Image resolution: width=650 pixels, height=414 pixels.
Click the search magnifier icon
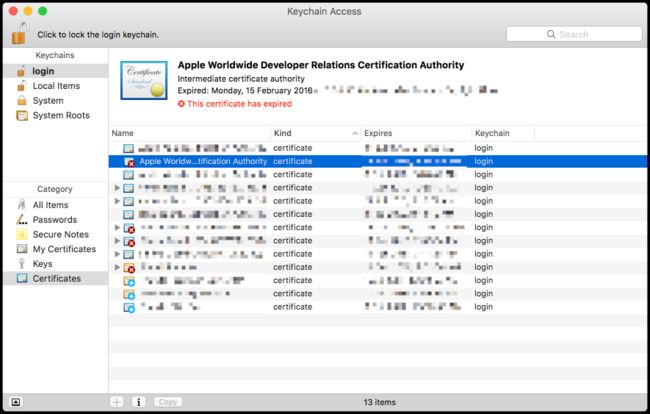(551, 34)
